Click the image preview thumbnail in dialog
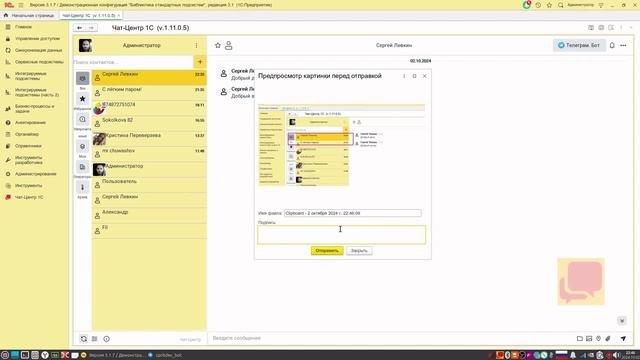Image resolution: width=640 pixels, height=360 pixels. [x=342, y=145]
